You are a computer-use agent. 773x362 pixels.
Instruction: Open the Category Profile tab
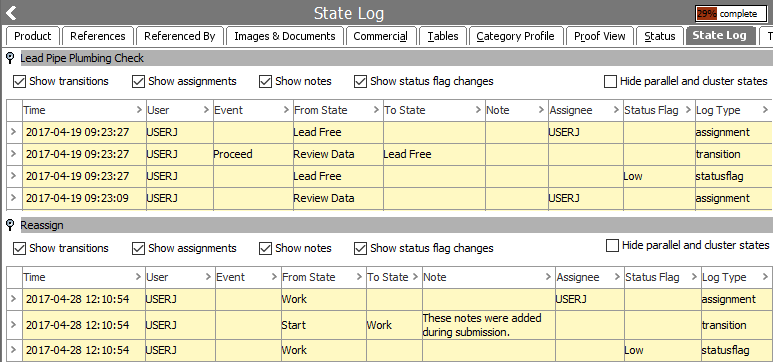pyautogui.click(x=515, y=36)
